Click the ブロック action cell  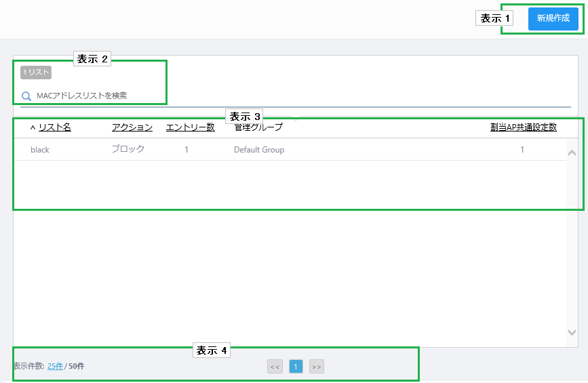[128, 150]
